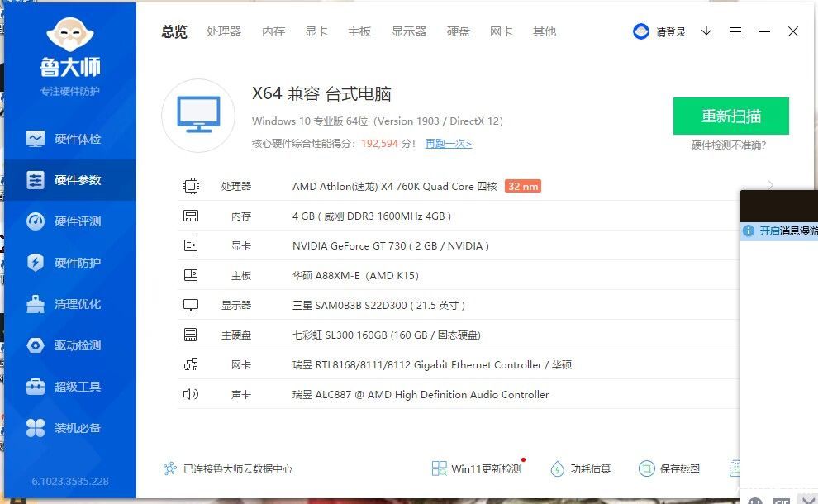Click the main hard disk icon
The height and width of the screenshot is (504, 818).
click(191, 335)
